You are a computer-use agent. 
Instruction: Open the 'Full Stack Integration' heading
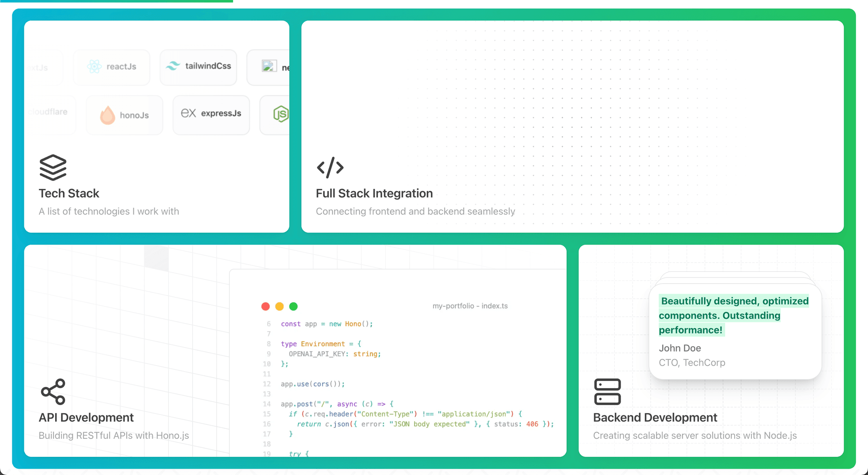374,193
